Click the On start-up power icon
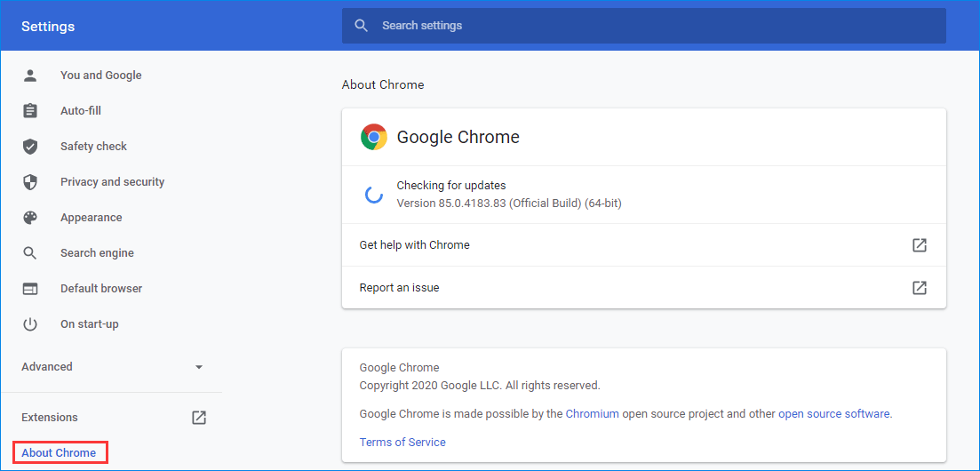 30,324
